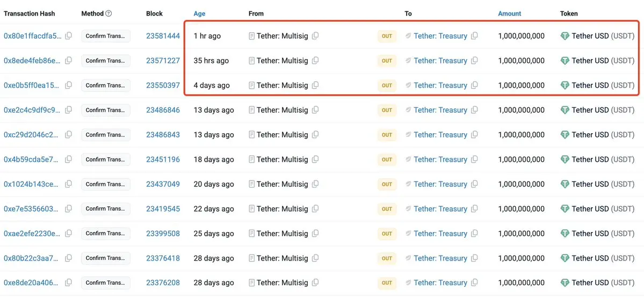Copy hash 0xe8de20a406 in bottom row
This screenshot has width=644, height=297.
point(68,283)
